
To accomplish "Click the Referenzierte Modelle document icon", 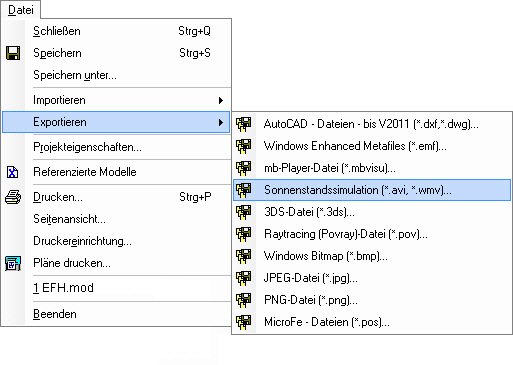I will (x=13, y=172).
